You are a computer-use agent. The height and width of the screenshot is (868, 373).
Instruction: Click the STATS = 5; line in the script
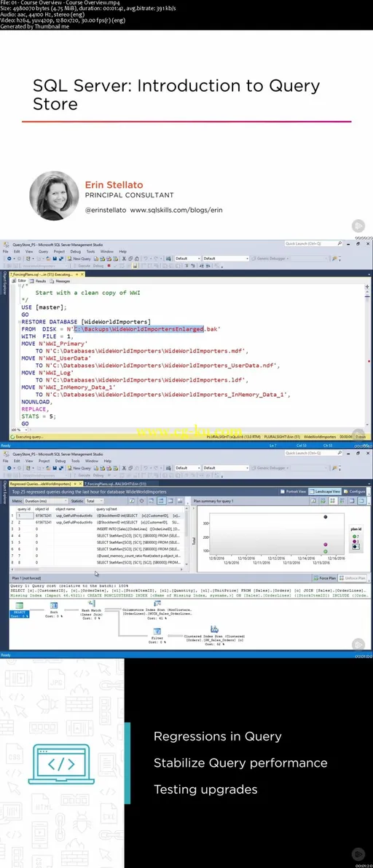39,416
